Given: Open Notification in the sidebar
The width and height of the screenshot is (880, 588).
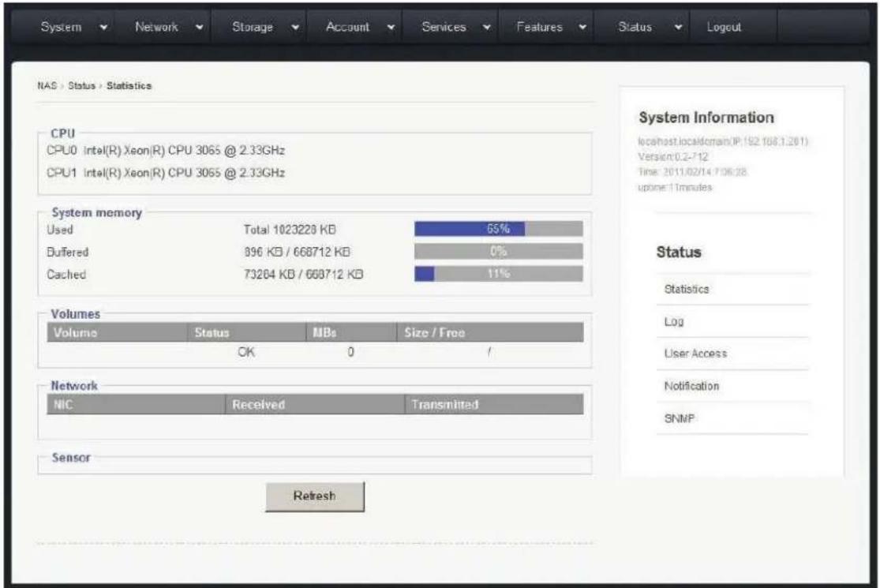Looking at the screenshot, I should [691, 386].
